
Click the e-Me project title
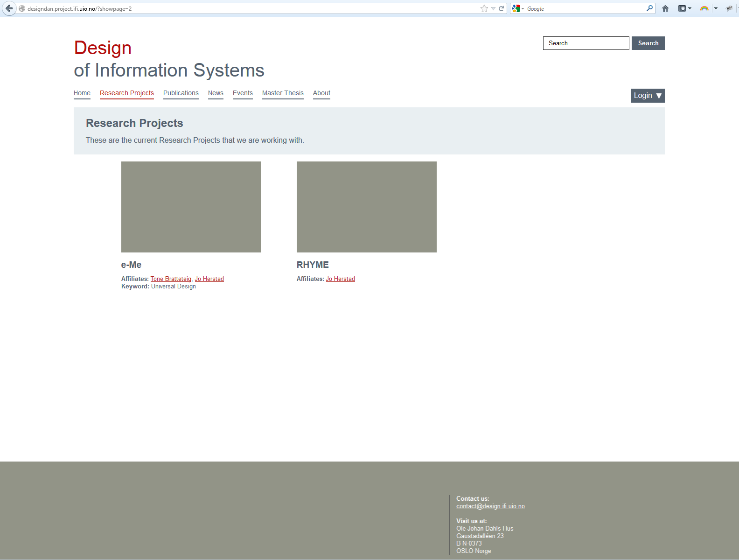point(131,265)
